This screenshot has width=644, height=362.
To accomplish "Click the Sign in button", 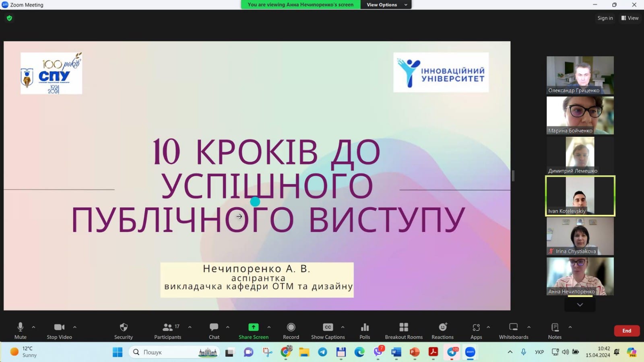I will click(x=605, y=18).
